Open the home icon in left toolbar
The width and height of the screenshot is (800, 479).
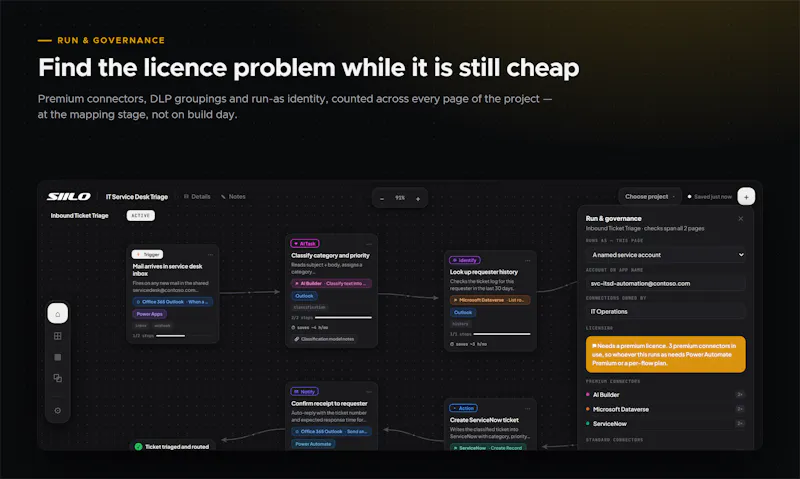pyautogui.click(x=58, y=314)
